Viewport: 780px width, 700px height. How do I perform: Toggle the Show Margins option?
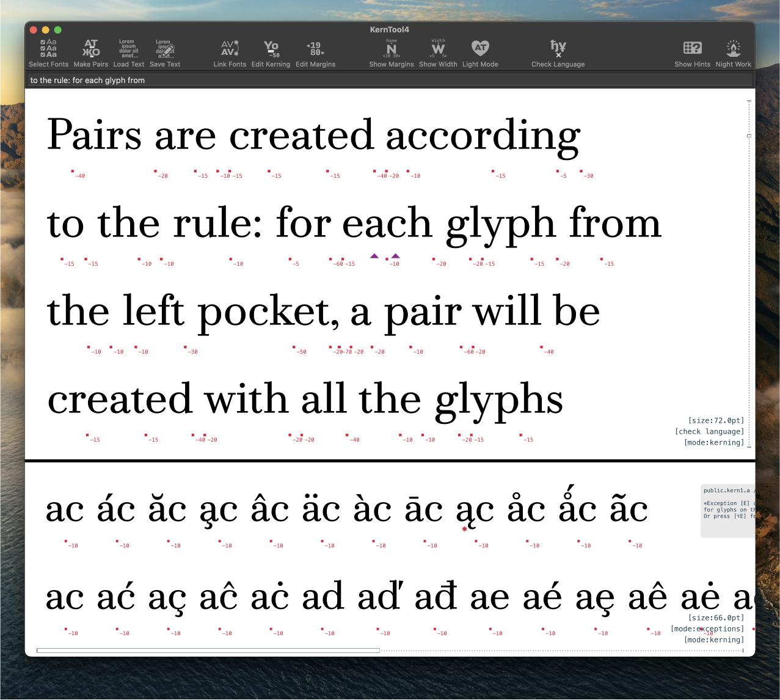pos(392,53)
